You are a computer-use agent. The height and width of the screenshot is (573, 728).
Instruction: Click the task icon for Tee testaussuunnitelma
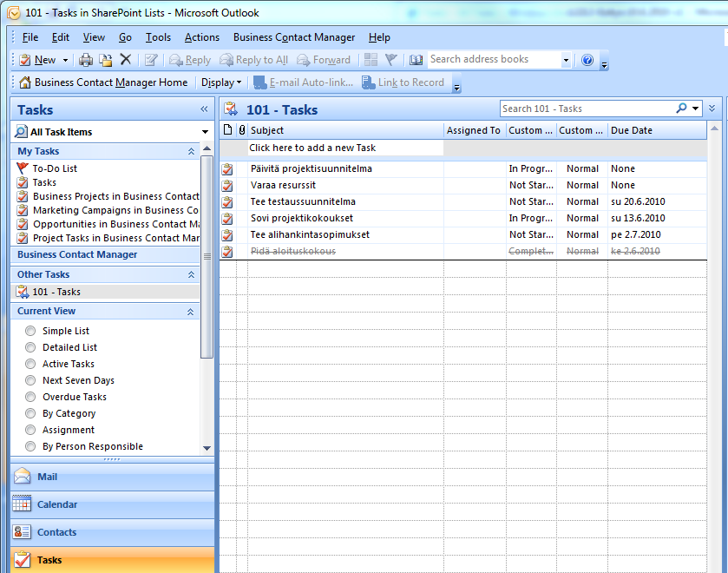tap(227, 201)
